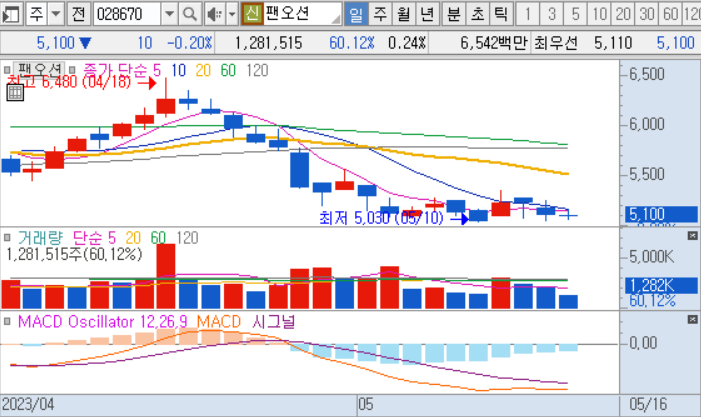Image resolution: width=701 pixels, height=417 pixels.
Task: Click the best ask price 5,110
Action: 613,43
